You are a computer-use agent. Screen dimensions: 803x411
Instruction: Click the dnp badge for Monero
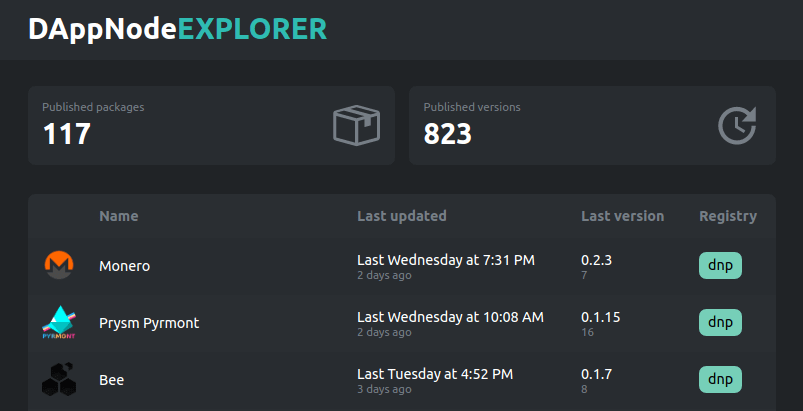pos(720,266)
